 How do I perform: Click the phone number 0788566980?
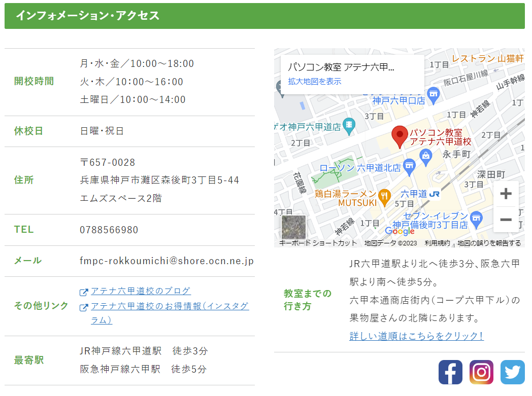(x=109, y=230)
